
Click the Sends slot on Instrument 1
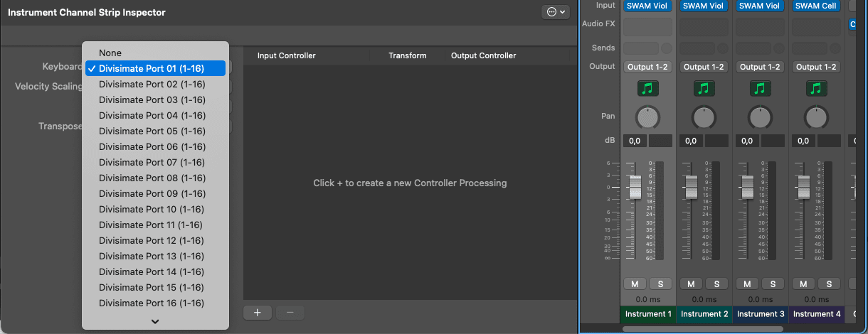(641, 48)
